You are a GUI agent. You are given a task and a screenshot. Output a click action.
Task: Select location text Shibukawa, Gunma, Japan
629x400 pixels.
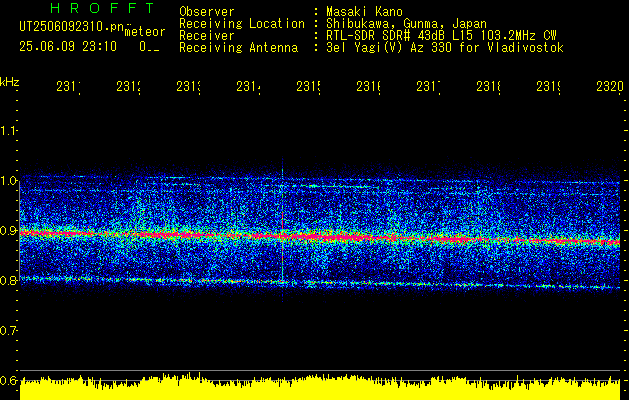(x=406, y=24)
